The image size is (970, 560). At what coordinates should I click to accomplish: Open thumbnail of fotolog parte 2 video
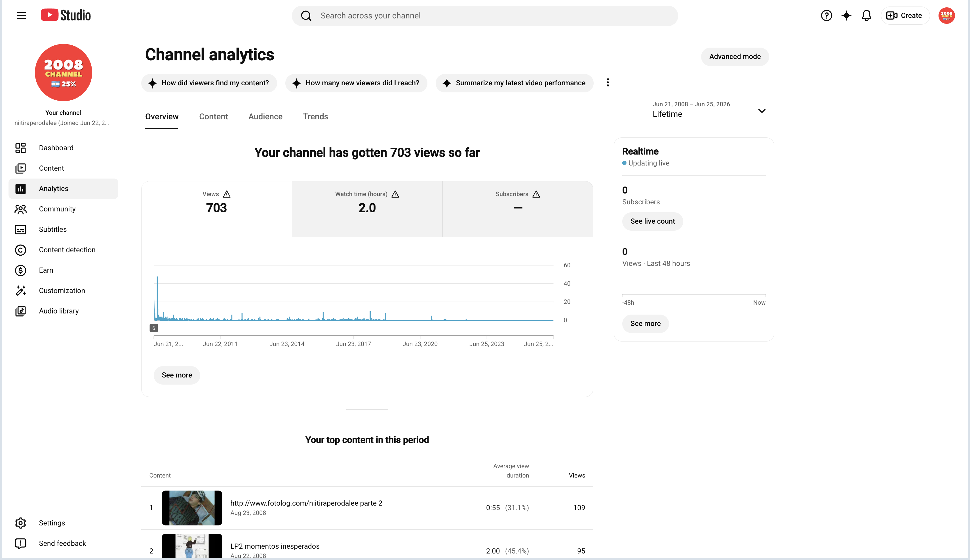(x=192, y=508)
